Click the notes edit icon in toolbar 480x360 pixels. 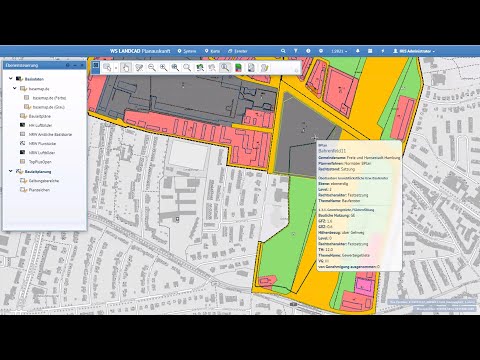[264, 68]
